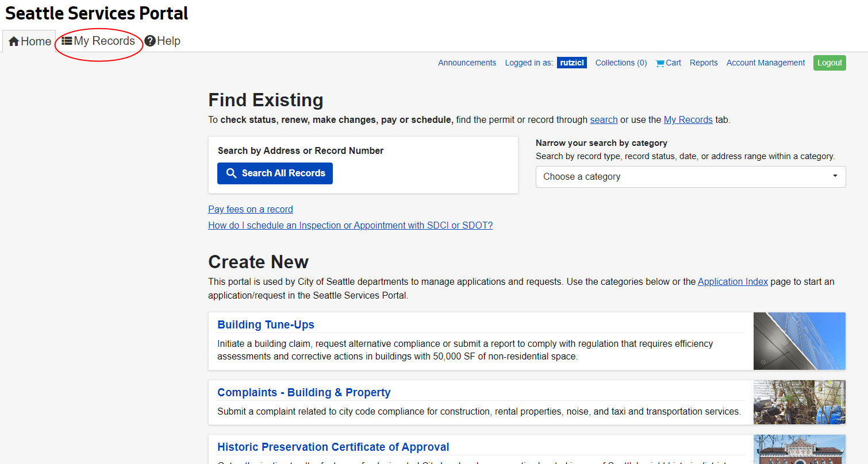The image size is (868, 464).
Task: Expand category options with the dropdown arrow
Action: pyautogui.click(x=835, y=177)
